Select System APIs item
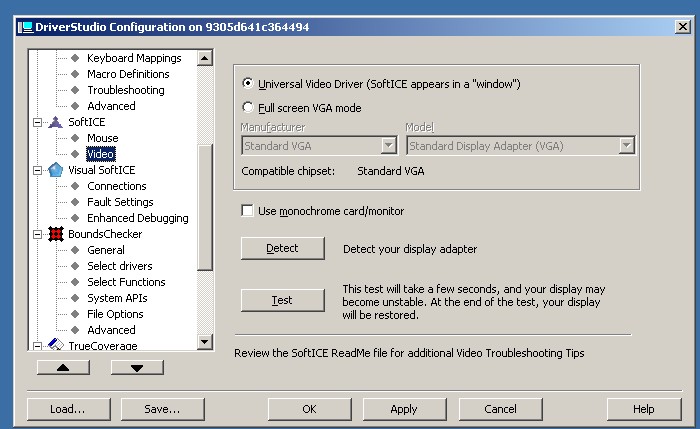 (117, 298)
